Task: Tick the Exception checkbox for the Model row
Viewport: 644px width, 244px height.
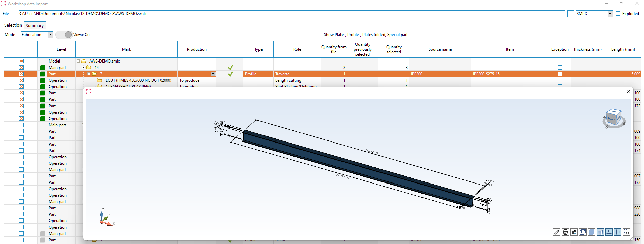Action: point(560,61)
